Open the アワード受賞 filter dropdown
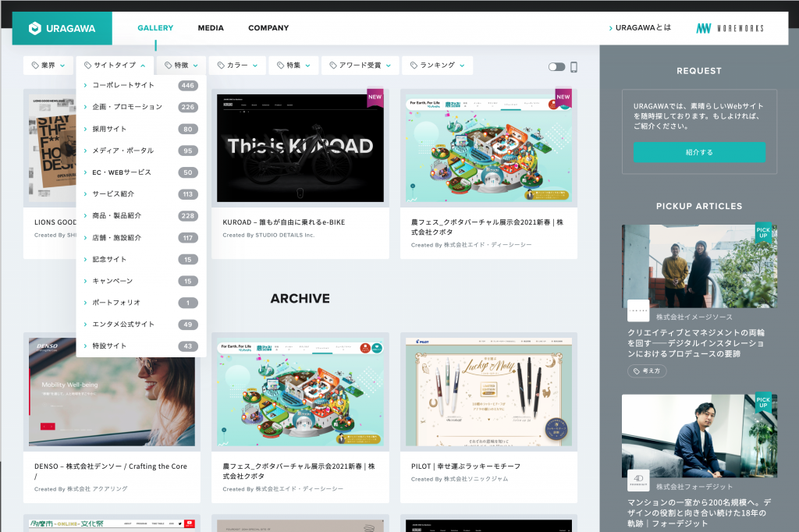This screenshot has height=532, width=799. [360, 66]
